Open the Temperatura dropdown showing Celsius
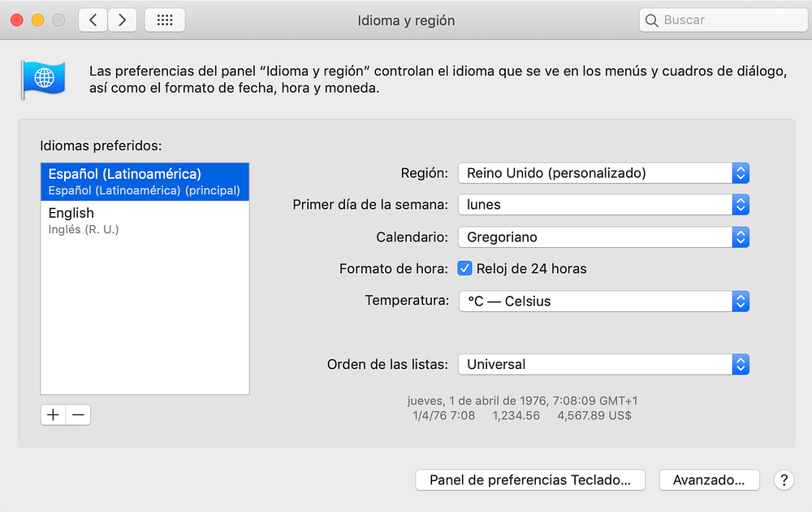 pyautogui.click(x=604, y=301)
